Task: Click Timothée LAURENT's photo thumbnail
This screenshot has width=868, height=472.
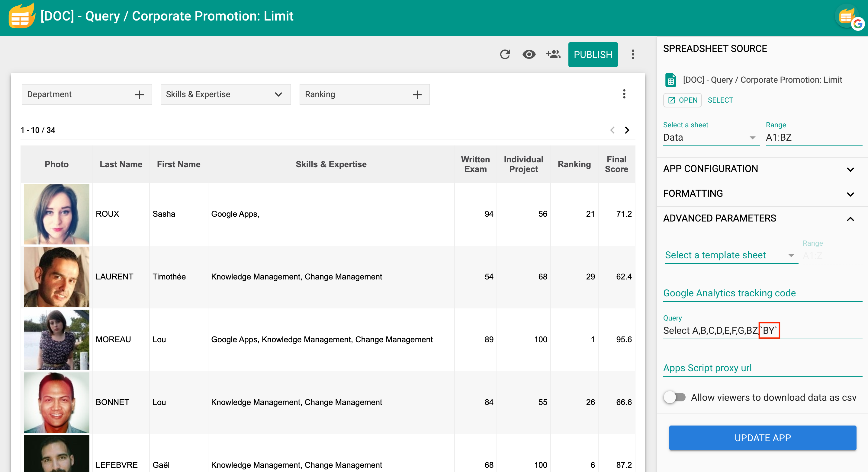Action: [x=56, y=277]
